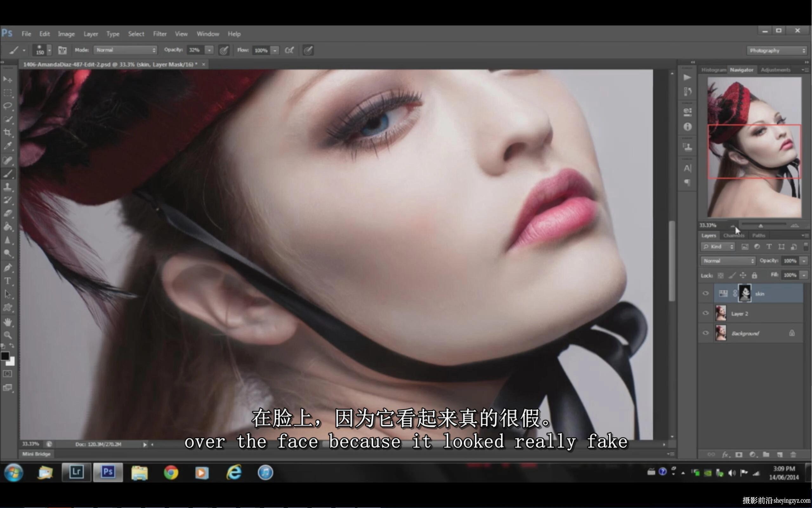Viewport: 812px width, 508px height.
Task: Add a layer mask from Layers footer
Action: click(739, 455)
